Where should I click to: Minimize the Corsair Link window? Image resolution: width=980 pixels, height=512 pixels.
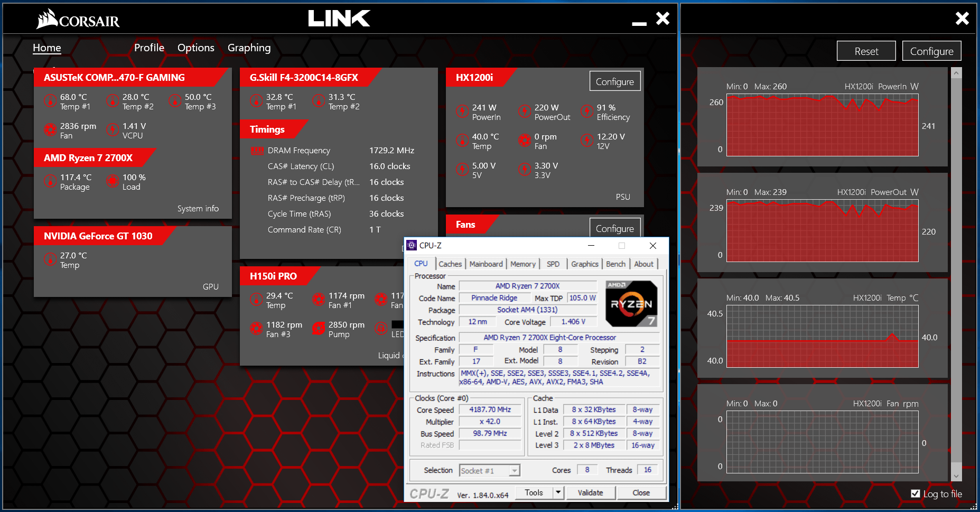pos(639,23)
